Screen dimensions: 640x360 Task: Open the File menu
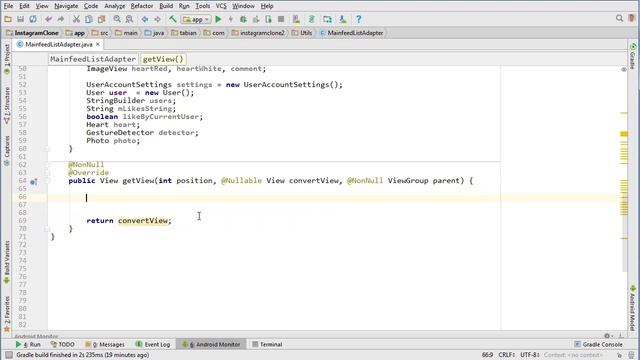(x=8, y=6)
